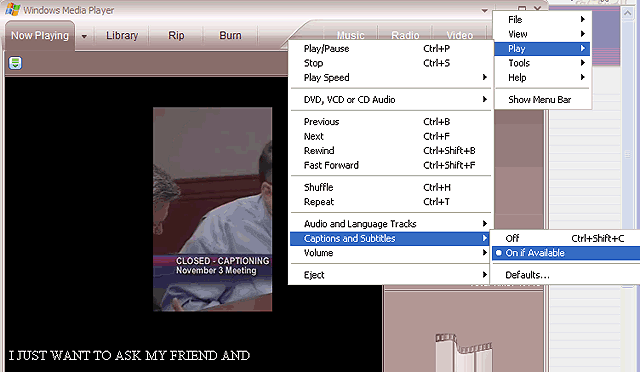The image size is (640, 372).
Task: Click the title bar quick access arrow
Action: click(484, 10)
